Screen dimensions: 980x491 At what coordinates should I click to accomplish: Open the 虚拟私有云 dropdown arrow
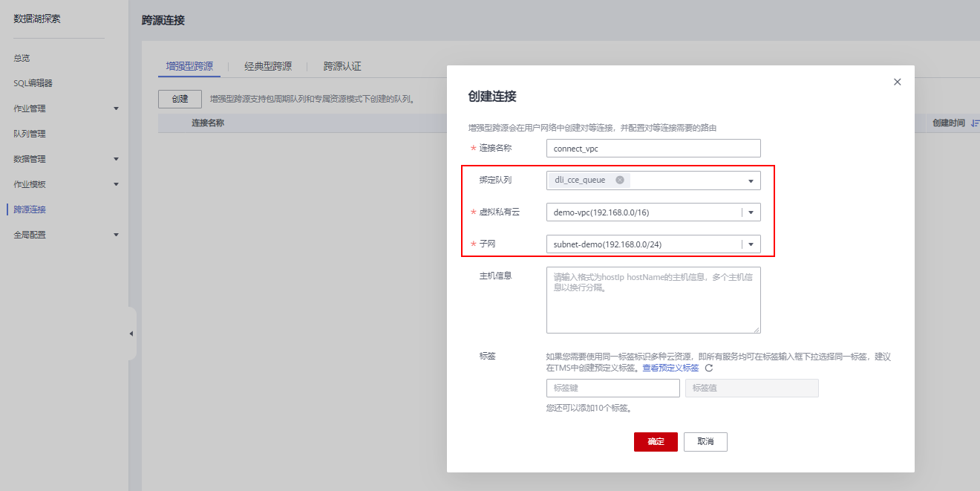coord(751,212)
